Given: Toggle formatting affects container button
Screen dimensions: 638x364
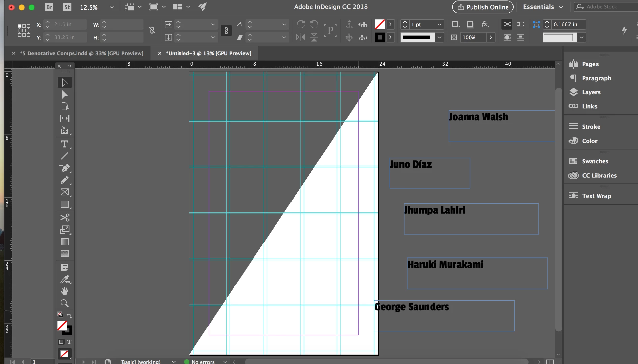Looking at the screenshot, I should coord(61,342).
